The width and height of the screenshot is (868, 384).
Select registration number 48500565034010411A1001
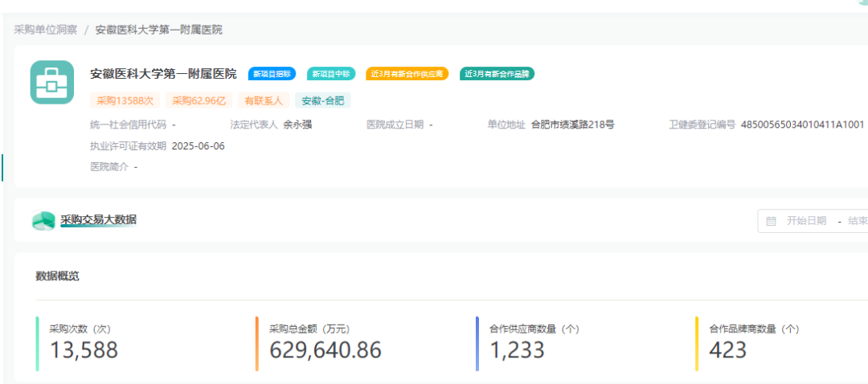pos(802,125)
